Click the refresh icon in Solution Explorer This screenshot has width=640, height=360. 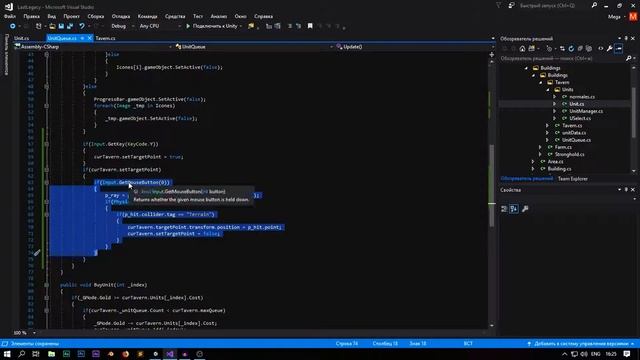click(571, 49)
